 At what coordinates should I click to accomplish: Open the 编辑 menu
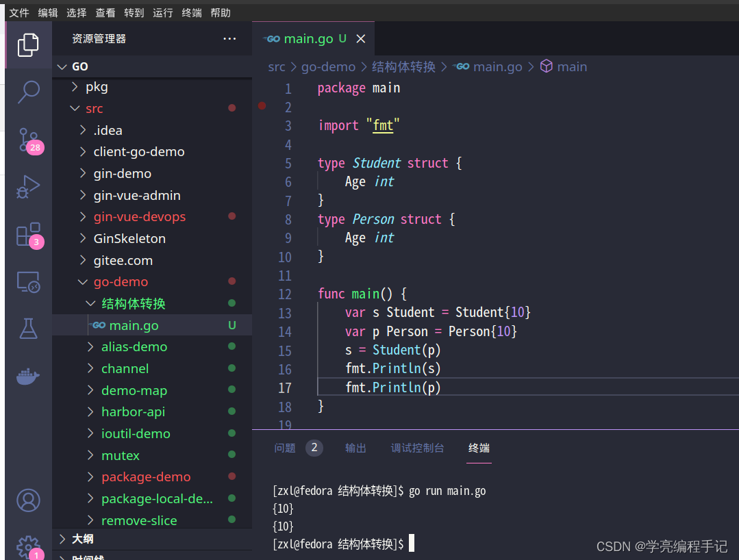pos(48,13)
